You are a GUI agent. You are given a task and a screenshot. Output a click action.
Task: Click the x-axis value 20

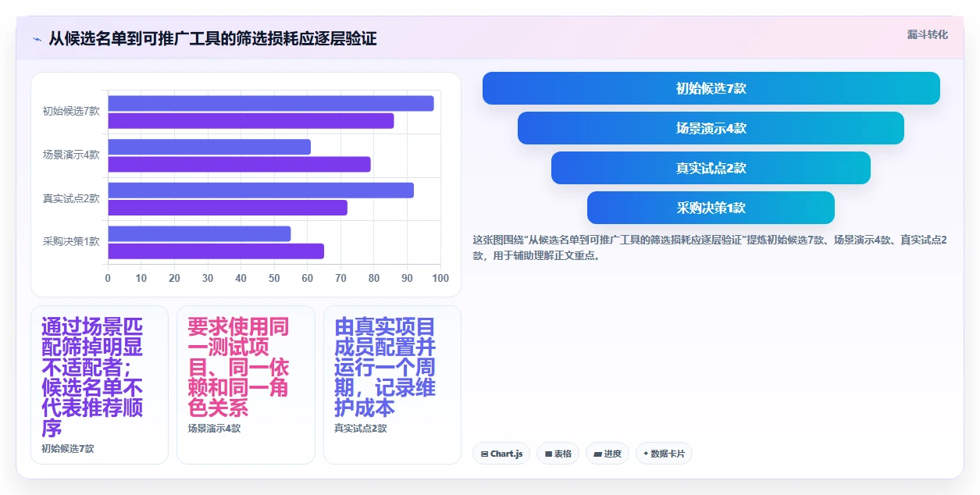point(174,278)
